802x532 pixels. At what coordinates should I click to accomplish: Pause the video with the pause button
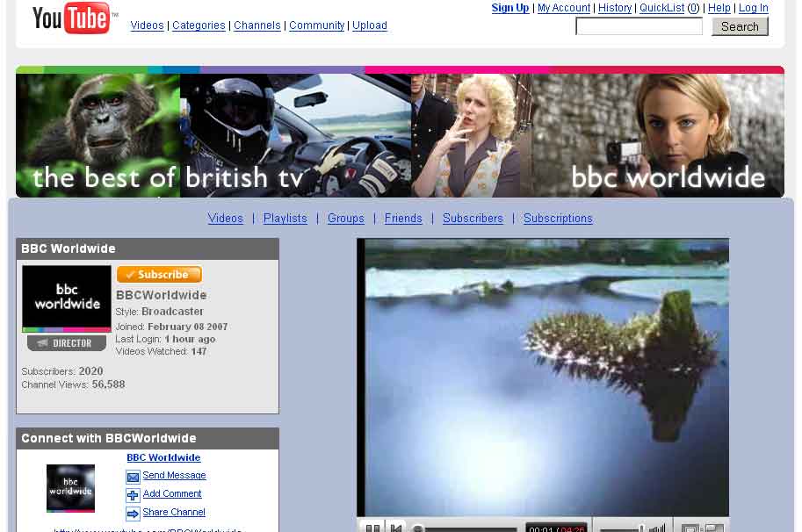(372, 527)
